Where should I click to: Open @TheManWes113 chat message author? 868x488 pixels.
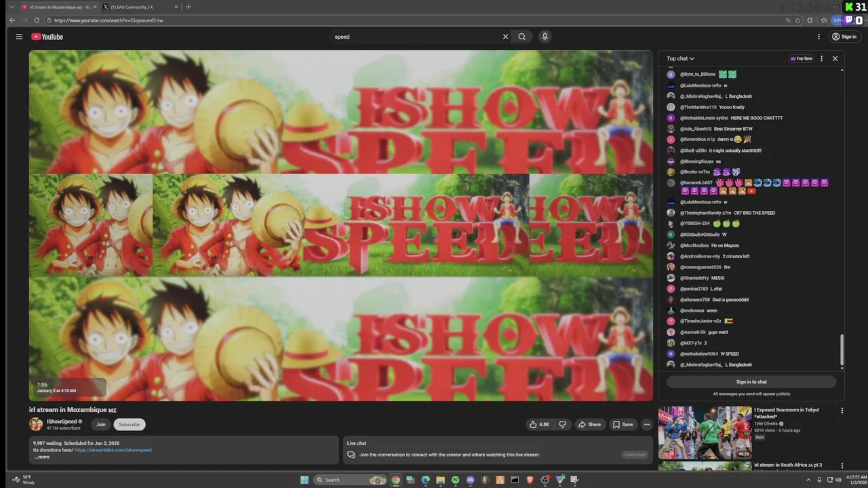tap(698, 107)
